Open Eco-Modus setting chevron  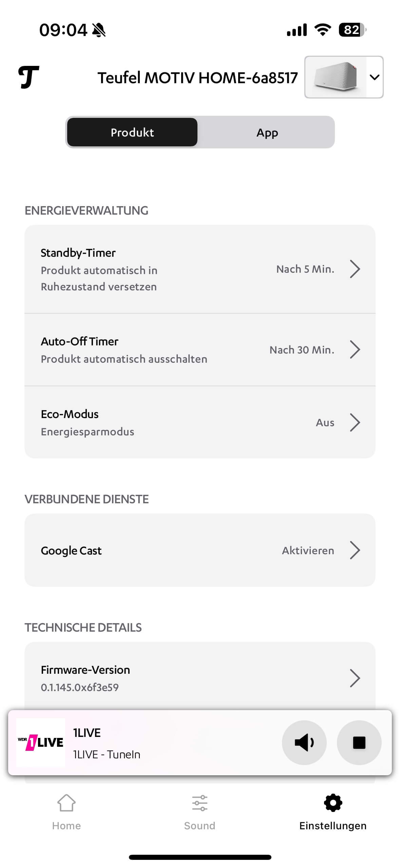[355, 422]
